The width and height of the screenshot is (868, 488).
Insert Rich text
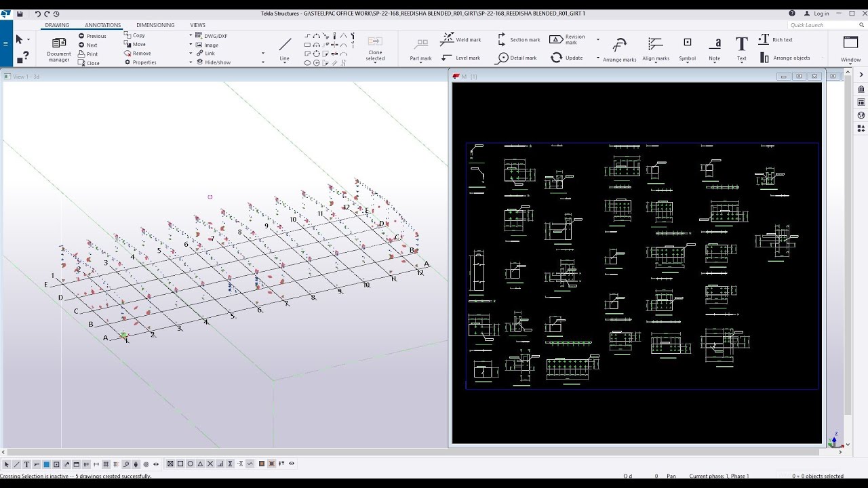point(775,39)
